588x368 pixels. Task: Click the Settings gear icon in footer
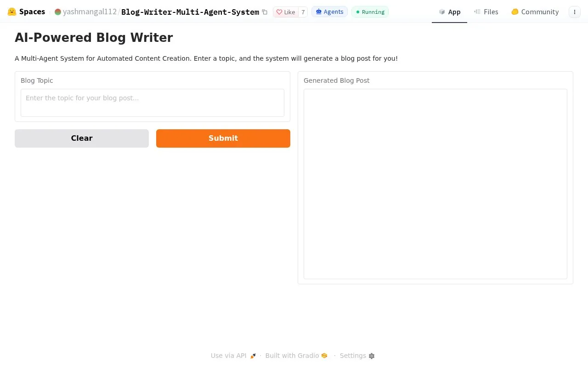point(372,356)
